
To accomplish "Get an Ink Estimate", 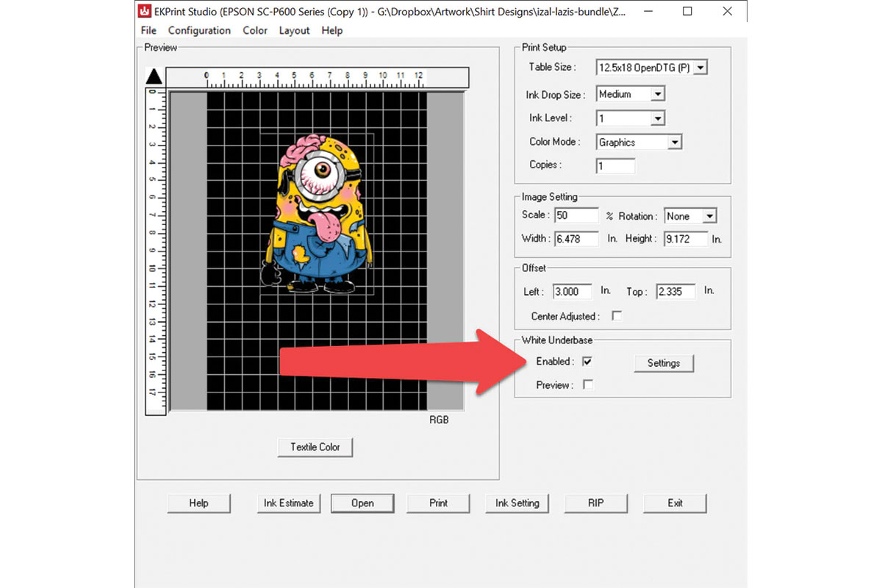I will (x=288, y=503).
